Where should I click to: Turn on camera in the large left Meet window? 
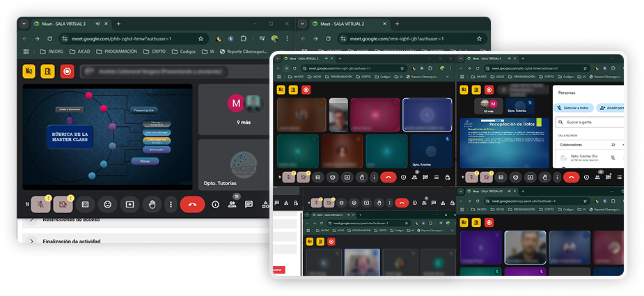click(63, 204)
